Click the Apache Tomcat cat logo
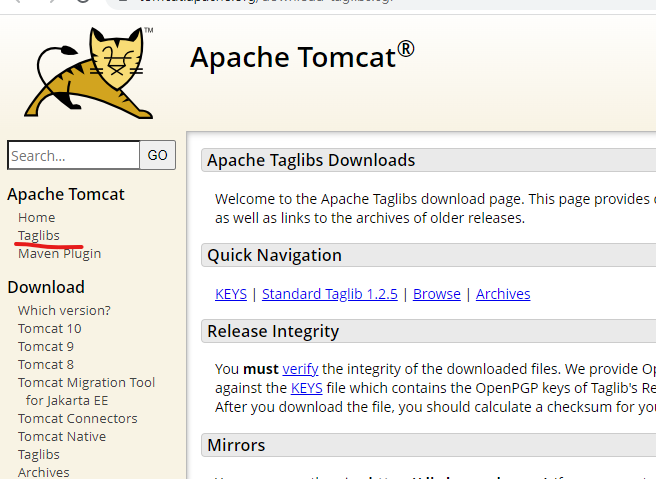The height and width of the screenshot is (479, 656). [x=89, y=73]
